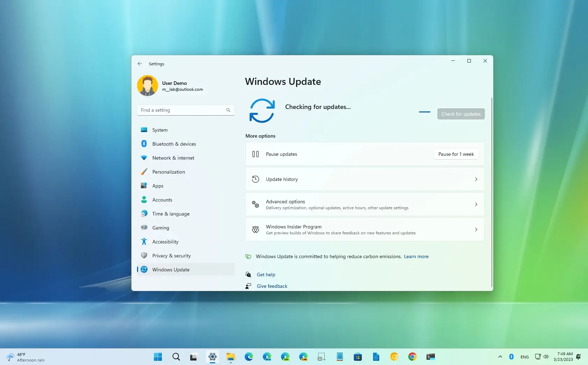Click the pause icon beside Pause updates

[x=256, y=154]
